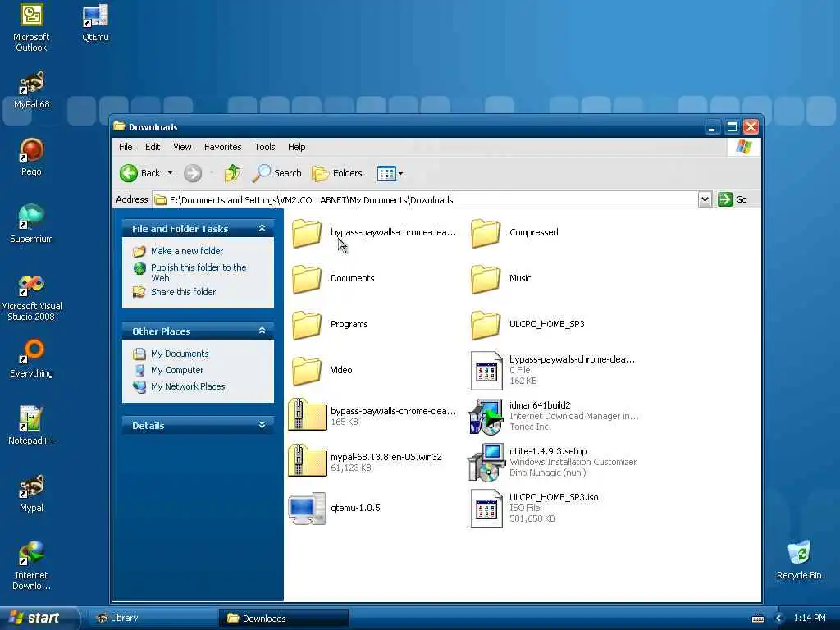
Task: Select the ULCPC_HOME_SP3.iso file
Action: pos(535,508)
